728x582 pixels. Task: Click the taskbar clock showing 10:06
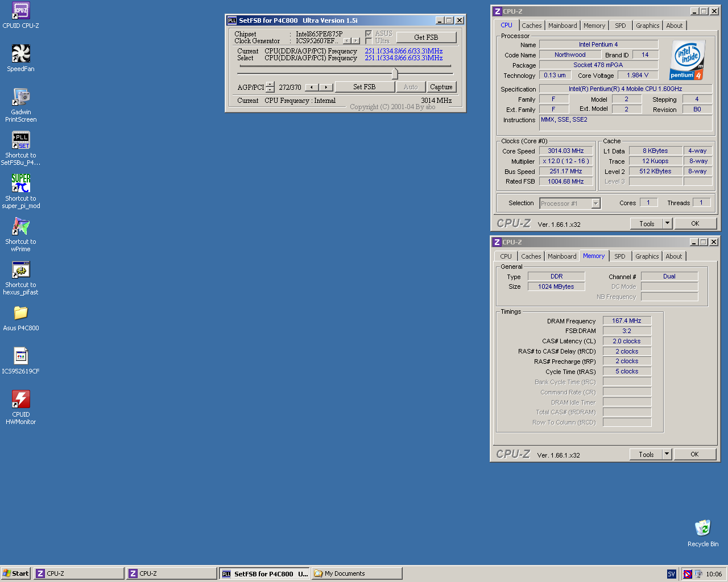pyautogui.click(x=714, y=574)
